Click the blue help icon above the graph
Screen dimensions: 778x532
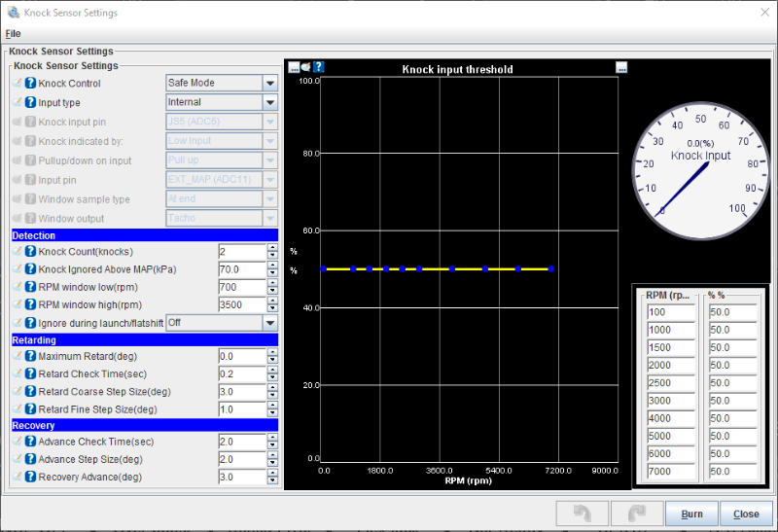(318, 68)
